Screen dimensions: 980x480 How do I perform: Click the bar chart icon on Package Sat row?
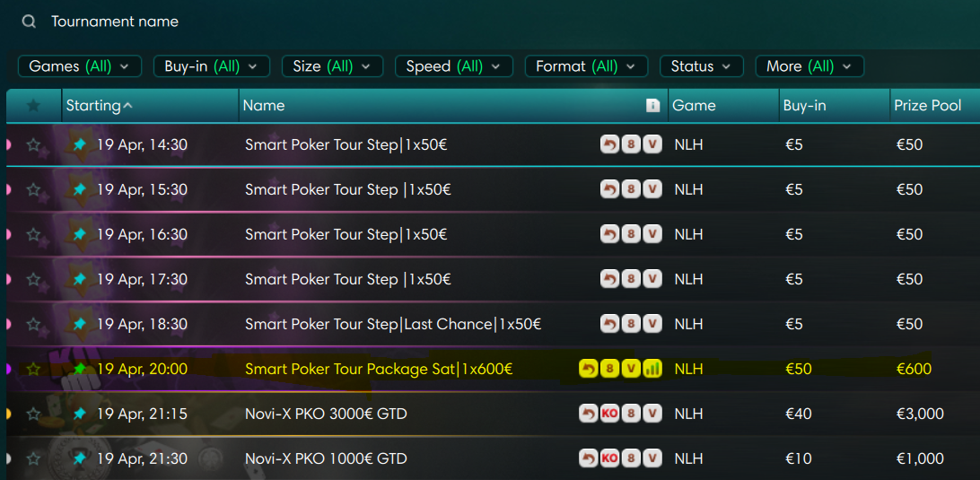pos(652,369)
